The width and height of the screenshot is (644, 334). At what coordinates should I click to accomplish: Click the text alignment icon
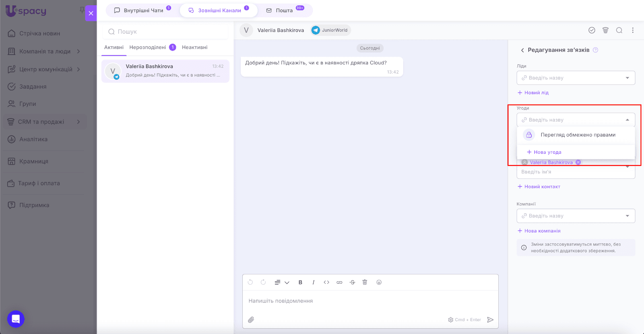click(277, 282)
